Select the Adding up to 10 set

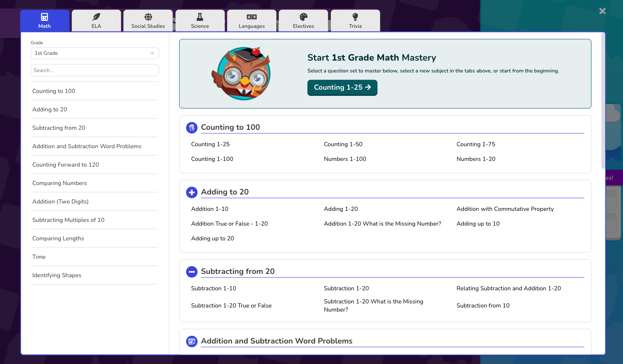click(x=478, y=224)
